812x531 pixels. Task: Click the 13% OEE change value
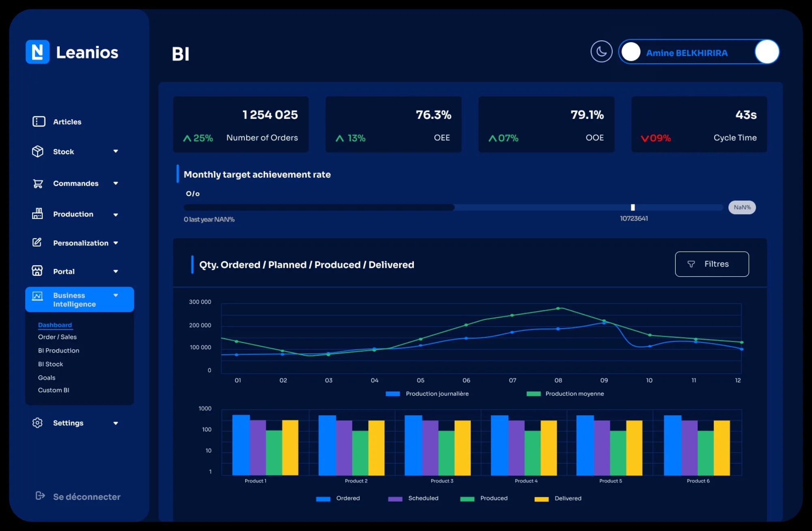coord(356,138)
